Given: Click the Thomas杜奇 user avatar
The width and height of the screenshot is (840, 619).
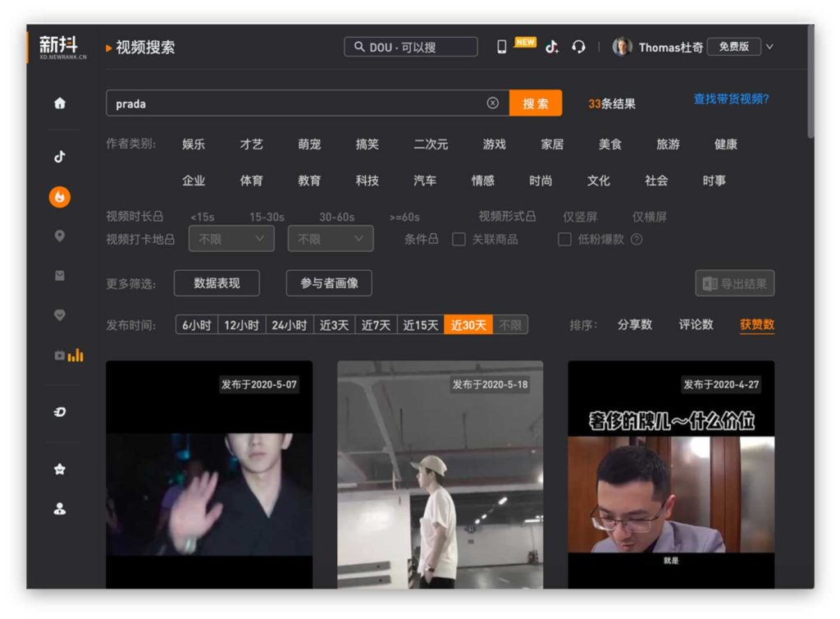Looking at the screenshot, I should pos(622,47).
